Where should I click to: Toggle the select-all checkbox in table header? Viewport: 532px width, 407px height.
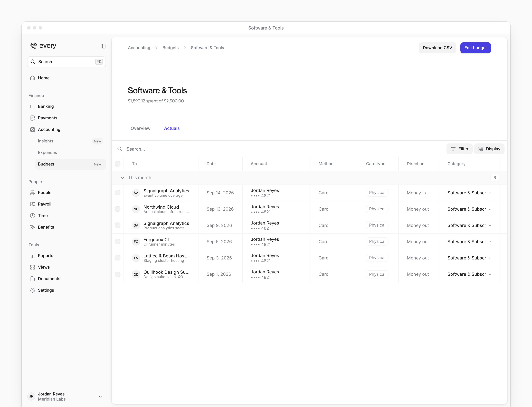click(x=118, y=164)
